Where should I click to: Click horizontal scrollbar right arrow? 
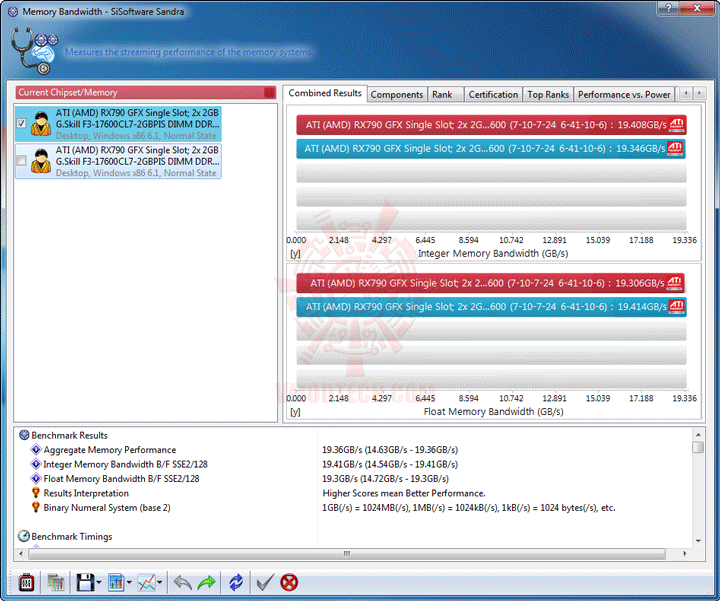[685, 554]
